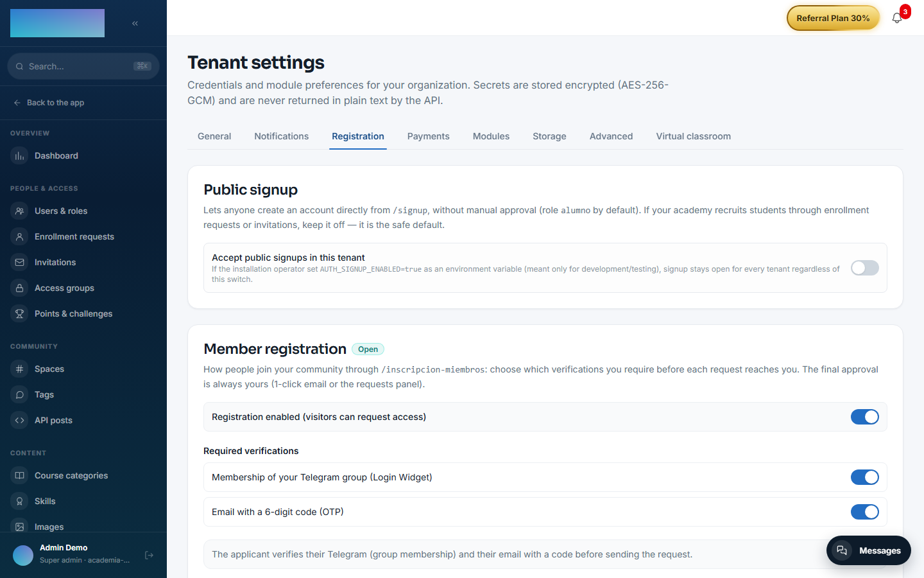Turn off Registration enabled toggle

coord(865,417)
